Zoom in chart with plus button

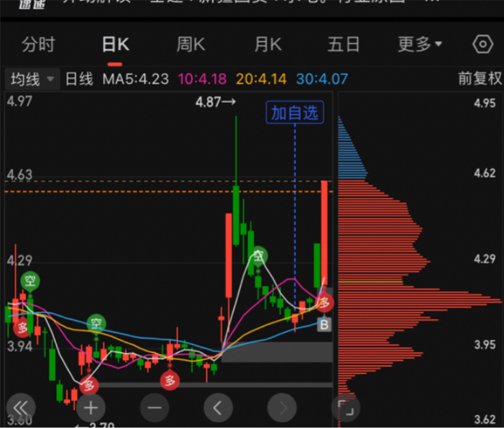pos(91,408)
